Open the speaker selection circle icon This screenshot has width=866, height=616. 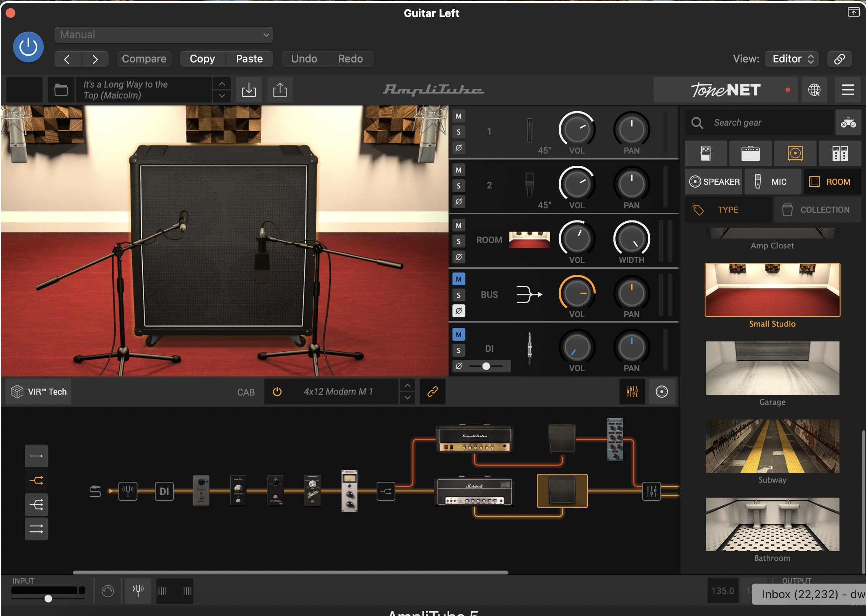coord(662,392)
